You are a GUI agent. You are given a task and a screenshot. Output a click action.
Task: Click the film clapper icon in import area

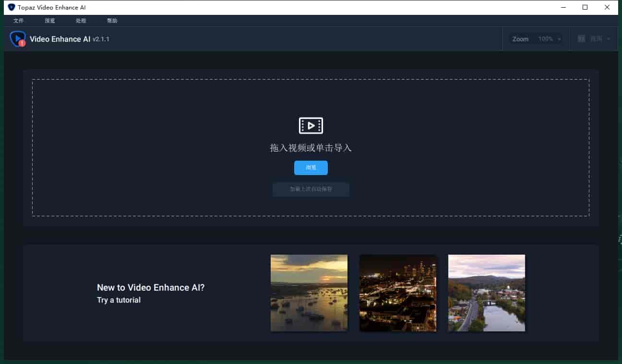(x=311, y=126)
